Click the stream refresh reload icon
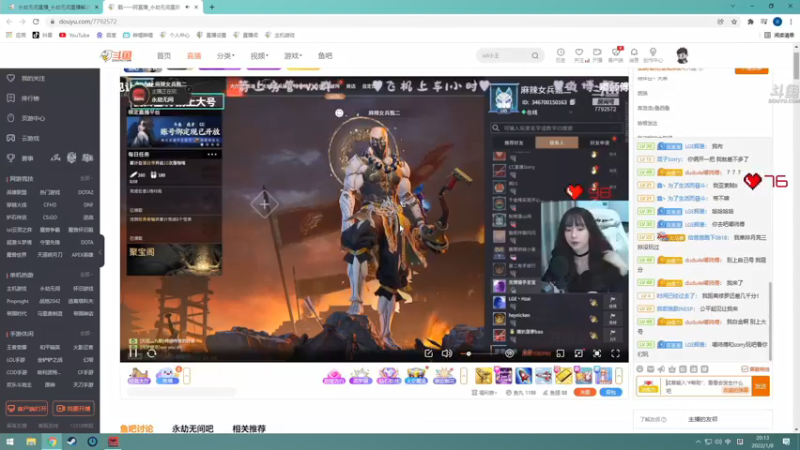 pyautogui.click(x=152, y=353)
